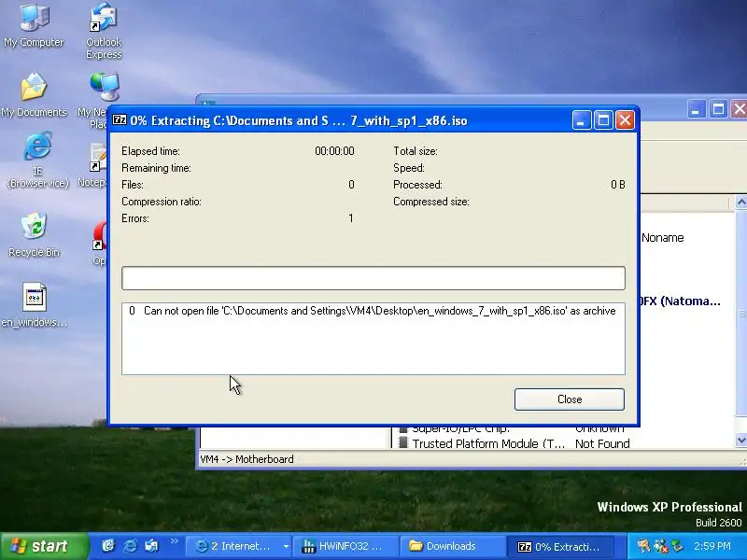Switch to HWiNFO32 taskbar button
Screen dimensions: 747x560
[x=345, y=546]
